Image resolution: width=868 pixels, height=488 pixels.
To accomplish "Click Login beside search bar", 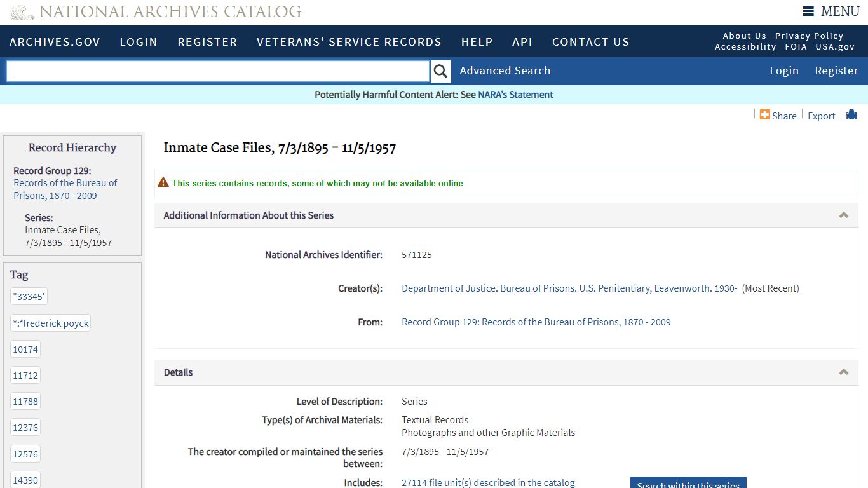I will tap(784, 71).
